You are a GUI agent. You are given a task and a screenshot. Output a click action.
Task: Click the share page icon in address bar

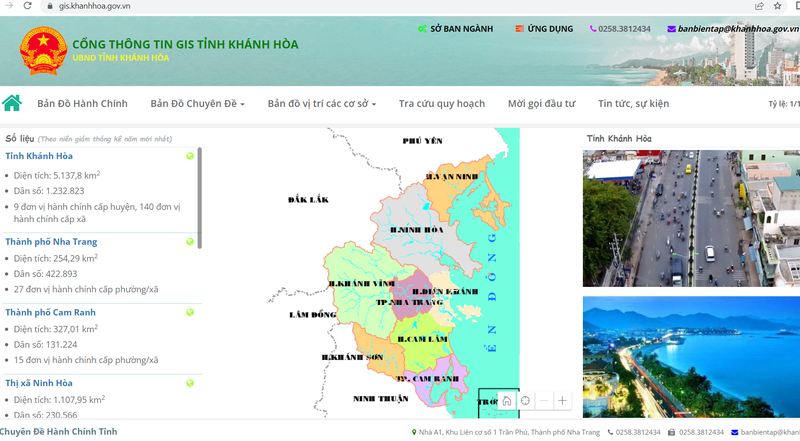pyautogui.click(x=759, y=6)
